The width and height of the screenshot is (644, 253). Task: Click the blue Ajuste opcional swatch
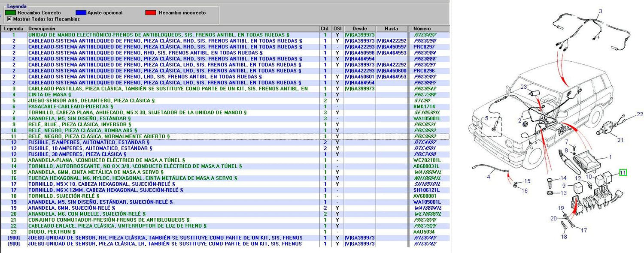click(x=81, y=13)
